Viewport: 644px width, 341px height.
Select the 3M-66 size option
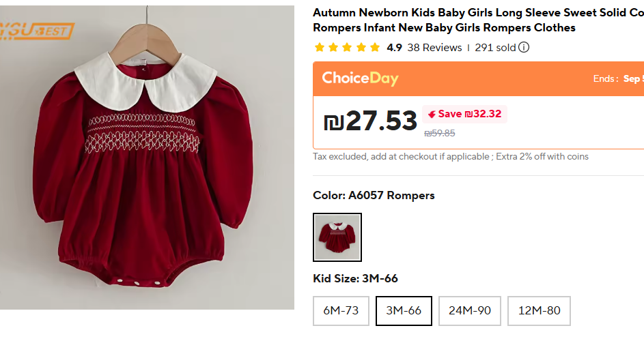tap(404, 310)
